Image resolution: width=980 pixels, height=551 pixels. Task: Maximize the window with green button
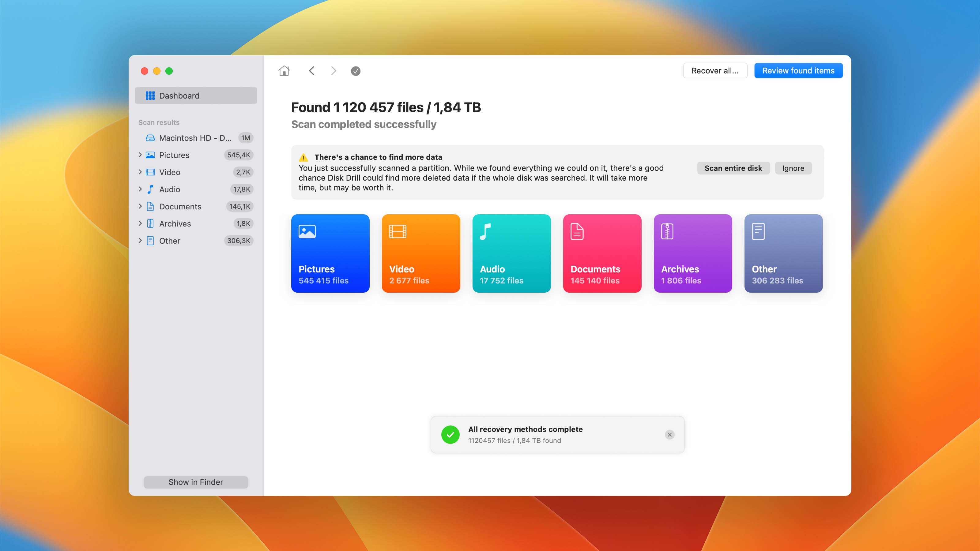coord(169,71)
